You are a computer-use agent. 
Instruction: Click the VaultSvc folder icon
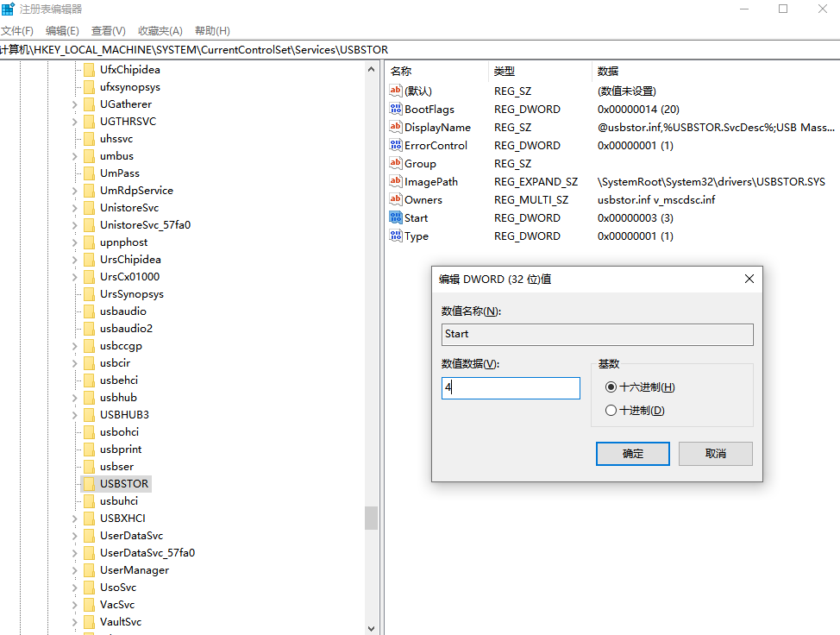[90, 621]
